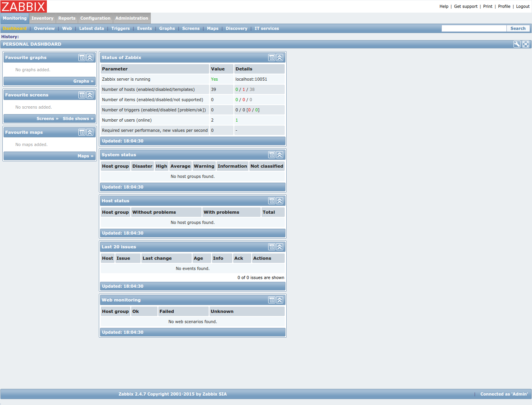Collapse the Favourite maps widget
This screenshot has width=532, height=405.
coord(90,132)
